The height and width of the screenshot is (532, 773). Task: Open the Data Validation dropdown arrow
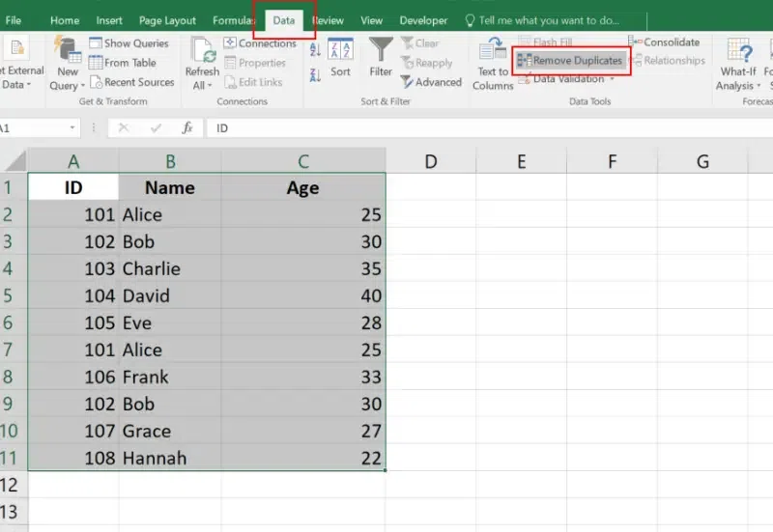(x=612, y=80)
